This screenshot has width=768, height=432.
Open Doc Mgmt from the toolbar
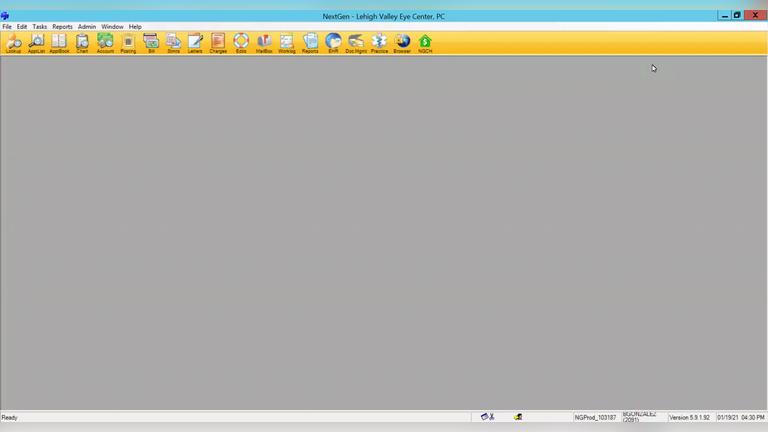[x=356, y=42]
